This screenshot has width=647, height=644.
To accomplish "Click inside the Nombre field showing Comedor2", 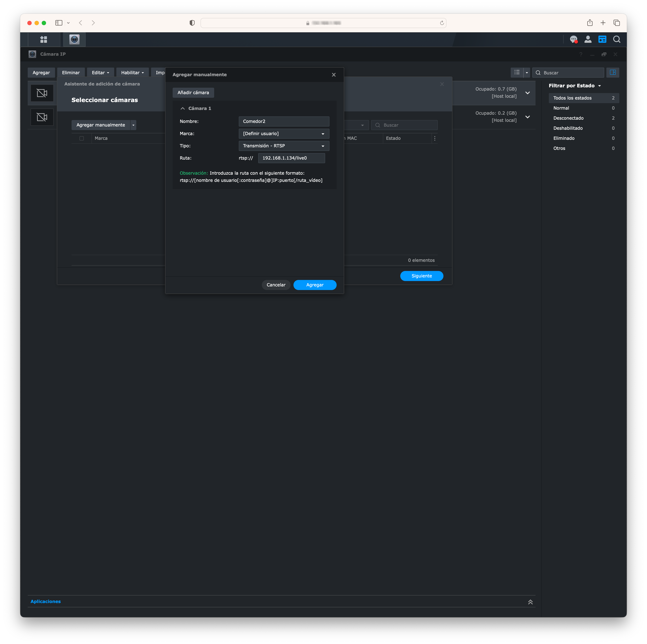I will coord(283,121).
